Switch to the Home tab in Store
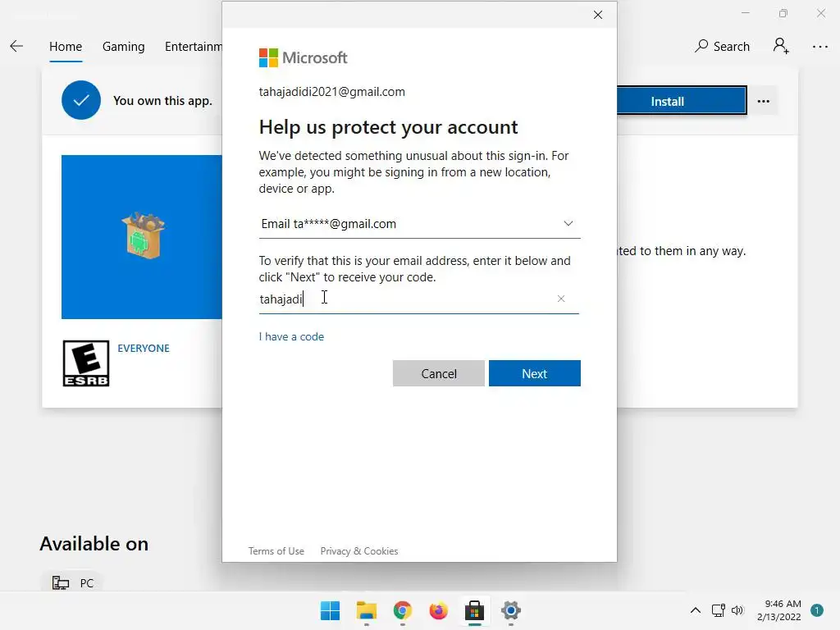This screenshot has width=840, height=630. [66, 47]
